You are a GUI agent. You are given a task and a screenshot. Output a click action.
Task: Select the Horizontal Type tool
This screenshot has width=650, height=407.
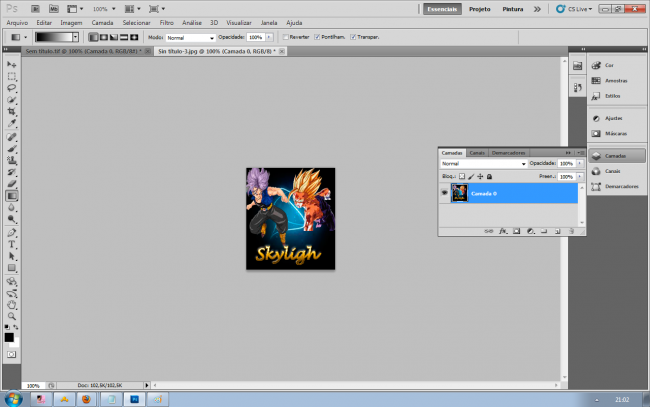[12, 245]
